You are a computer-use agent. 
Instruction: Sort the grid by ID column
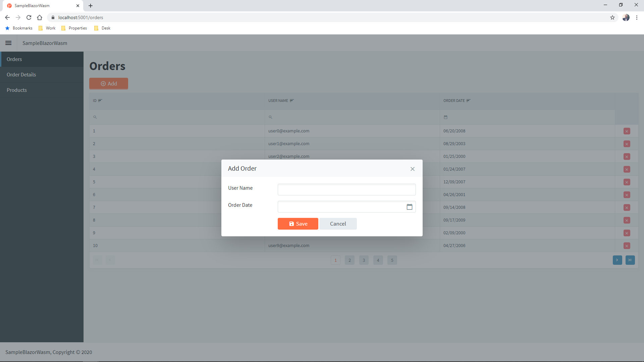(97, 101)
